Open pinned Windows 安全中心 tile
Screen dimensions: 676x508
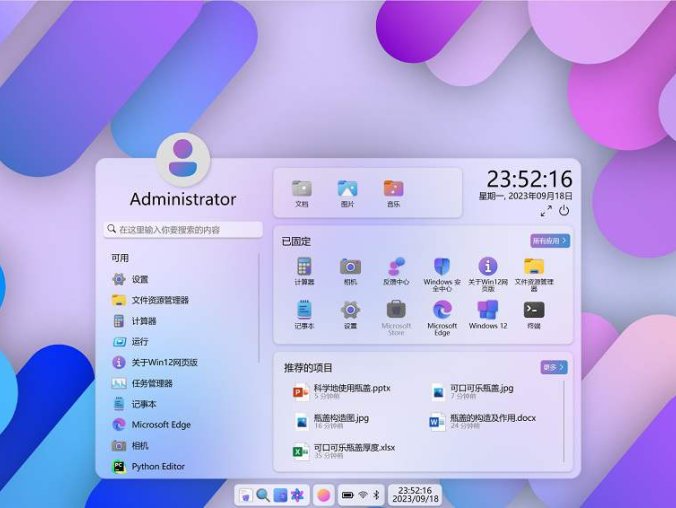442,274
